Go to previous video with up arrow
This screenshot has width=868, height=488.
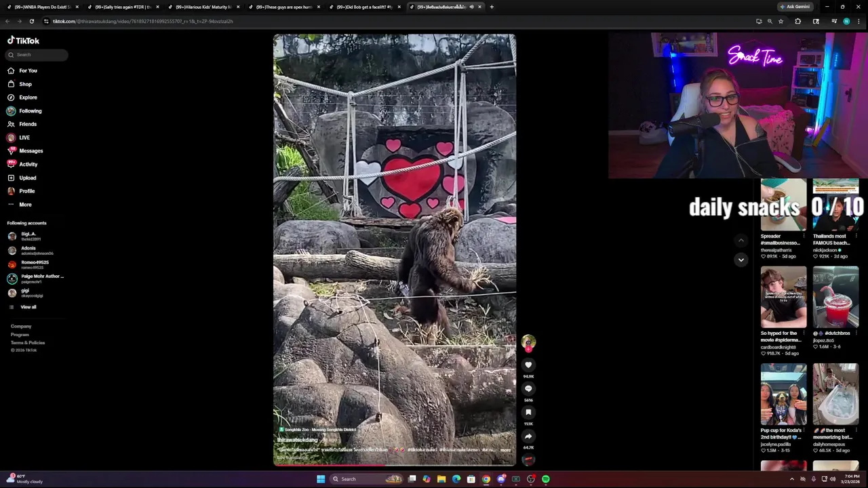click(x=741, y=241)
